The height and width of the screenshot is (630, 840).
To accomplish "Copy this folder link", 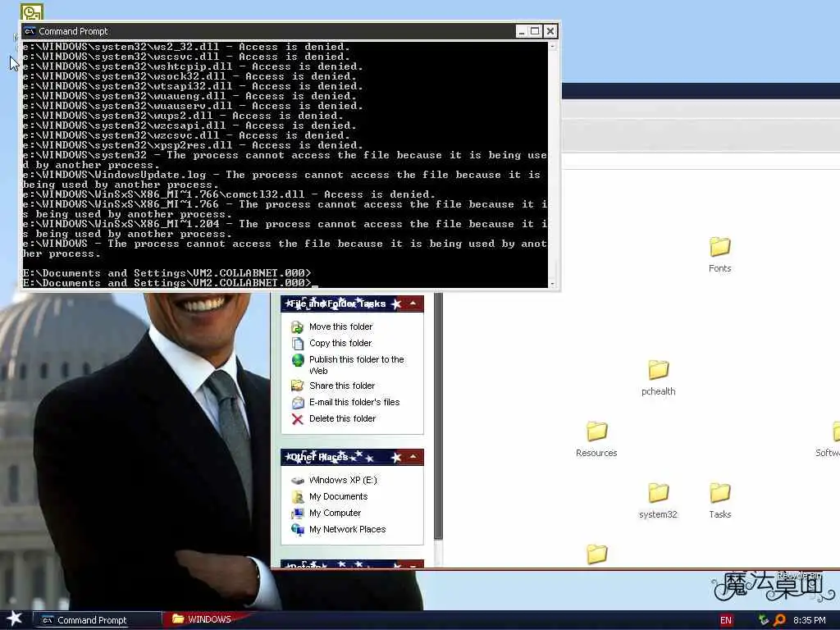I will pos(340,343).
